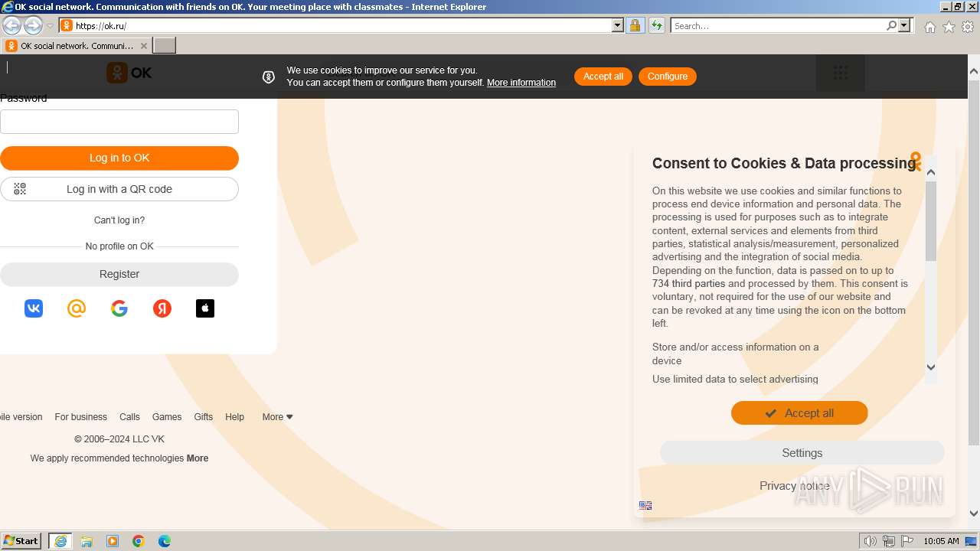The height and width of the screenshot is (551, 980).
Task: Click the Action Center flag in the tray
Action: point(907,541)
